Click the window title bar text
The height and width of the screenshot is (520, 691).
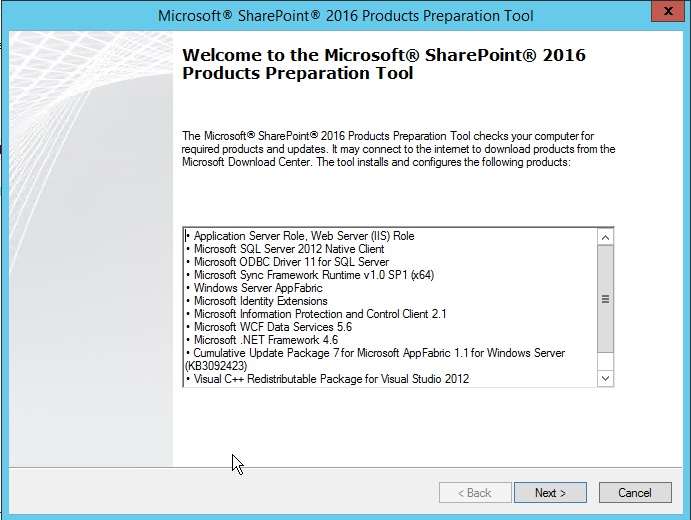(x=346, y=16)
